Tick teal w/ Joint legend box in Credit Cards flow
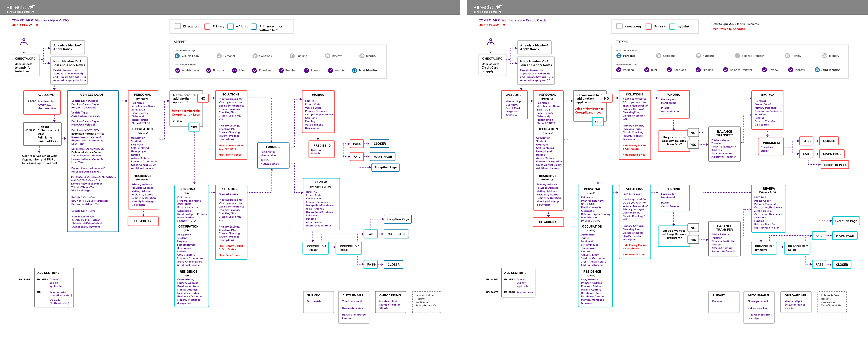Screen dimensions: 868x339 [672, 26]
